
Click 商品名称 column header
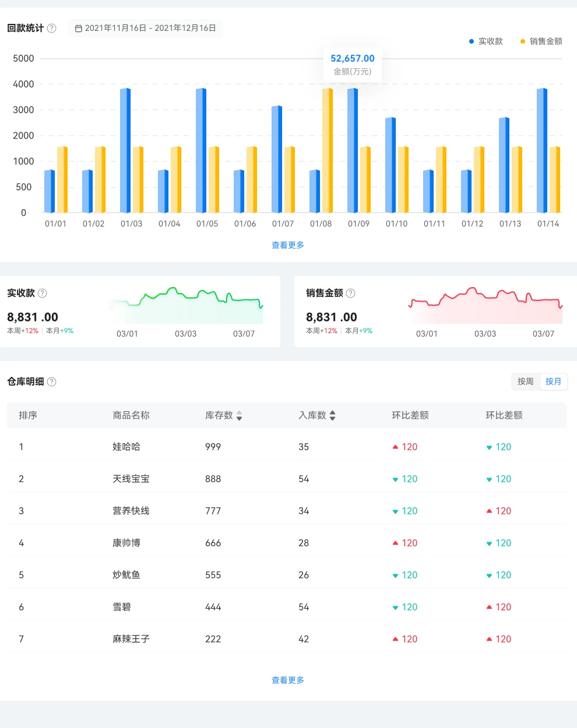131,415
